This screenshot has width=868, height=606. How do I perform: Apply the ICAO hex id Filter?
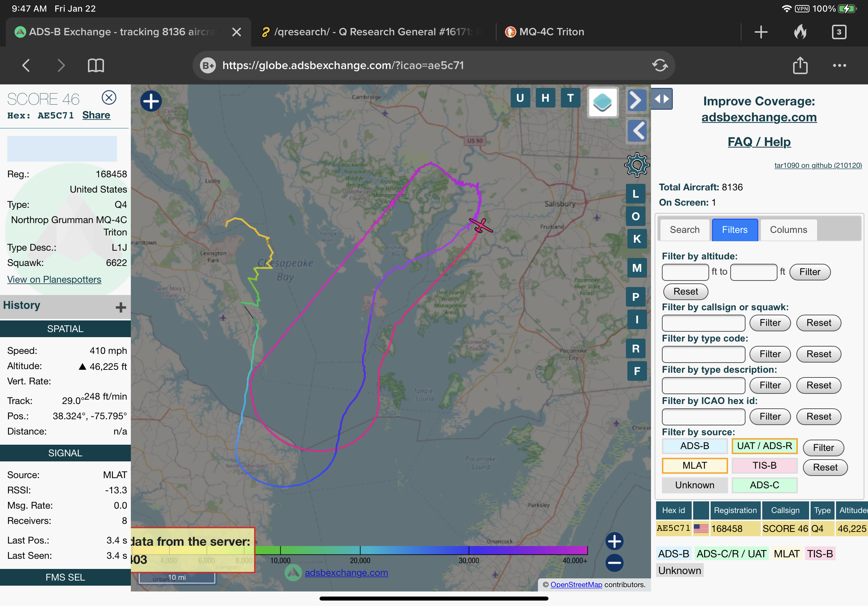point(770,417)
